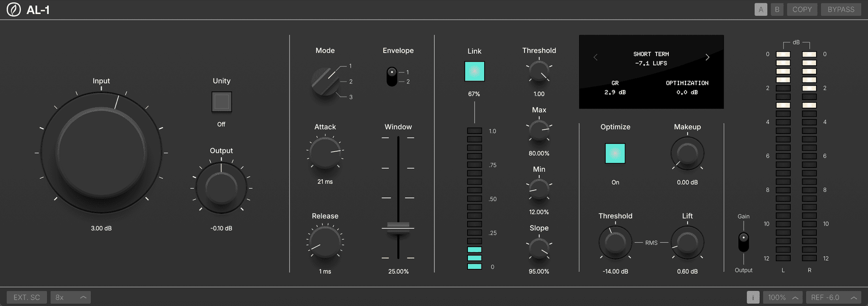Click the Attack value '21 ms'
The width and height of the screenshot is (868, 306).
325,182
